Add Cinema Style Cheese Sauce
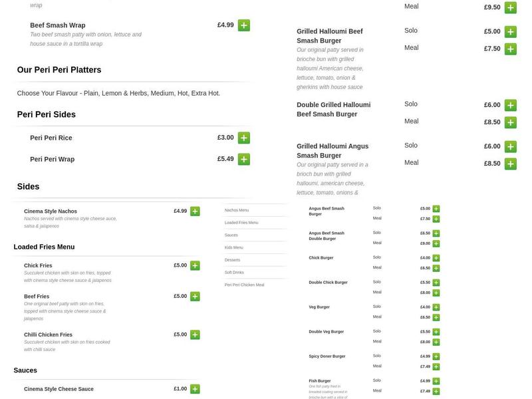The width and height of the screenshot is (532, 399). point(195,389)
